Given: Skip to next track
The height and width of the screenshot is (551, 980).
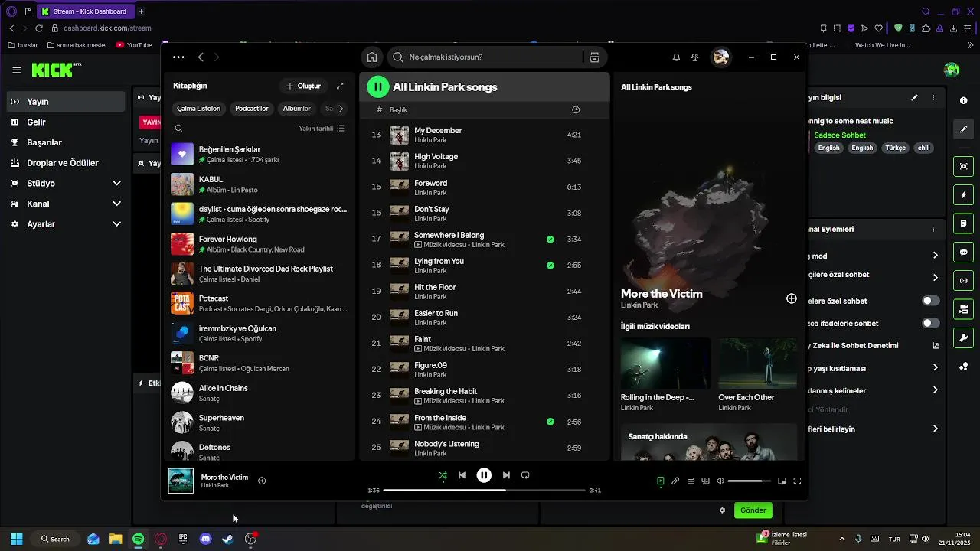Looking at the screenshot, I should 506,475.
